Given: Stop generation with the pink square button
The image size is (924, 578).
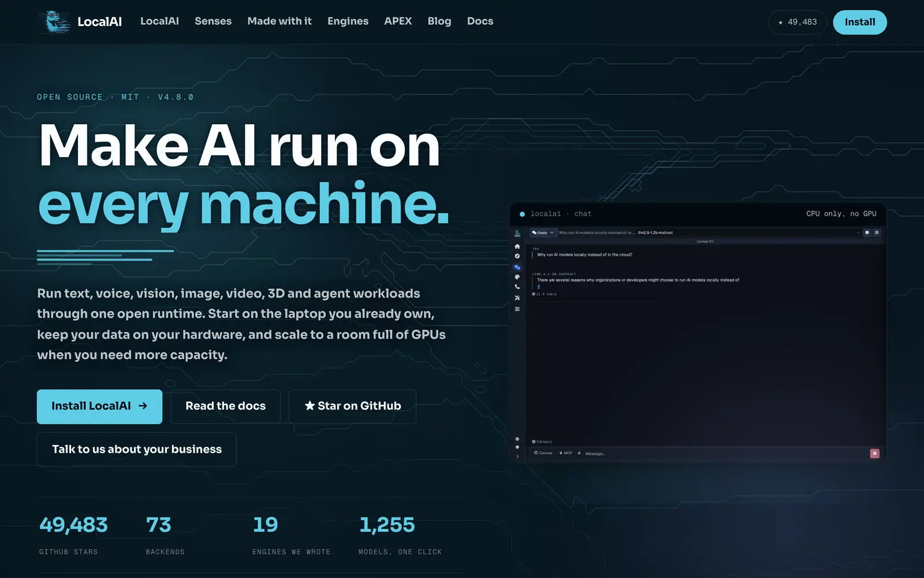Looking at the screenshot, I should (x=874, y=453).
